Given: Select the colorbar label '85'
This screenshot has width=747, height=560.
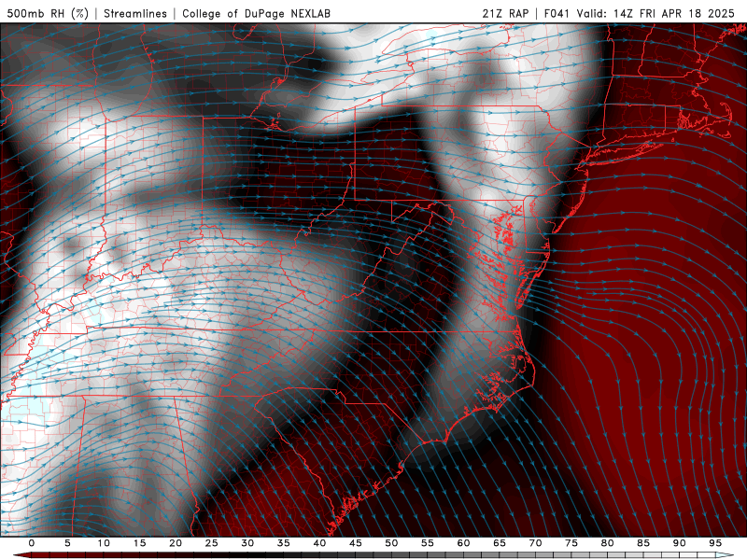Looking at the screenshot, I should 643,543.
